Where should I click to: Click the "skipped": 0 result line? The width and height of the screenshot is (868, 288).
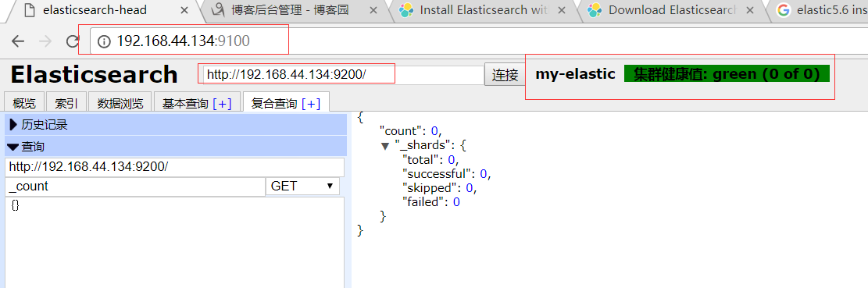point(440,188)
